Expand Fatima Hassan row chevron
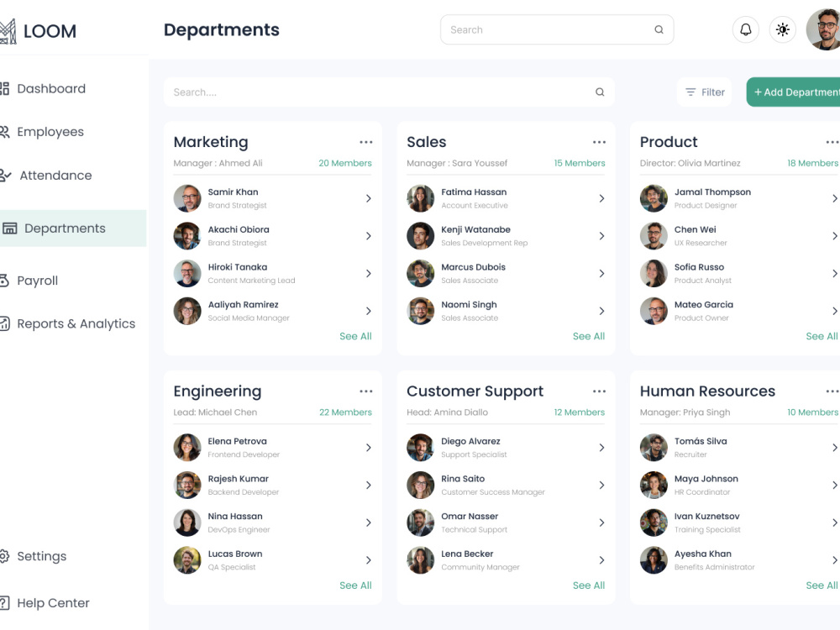840x630 pixels. pyautogui.click(x=601, y=198)
